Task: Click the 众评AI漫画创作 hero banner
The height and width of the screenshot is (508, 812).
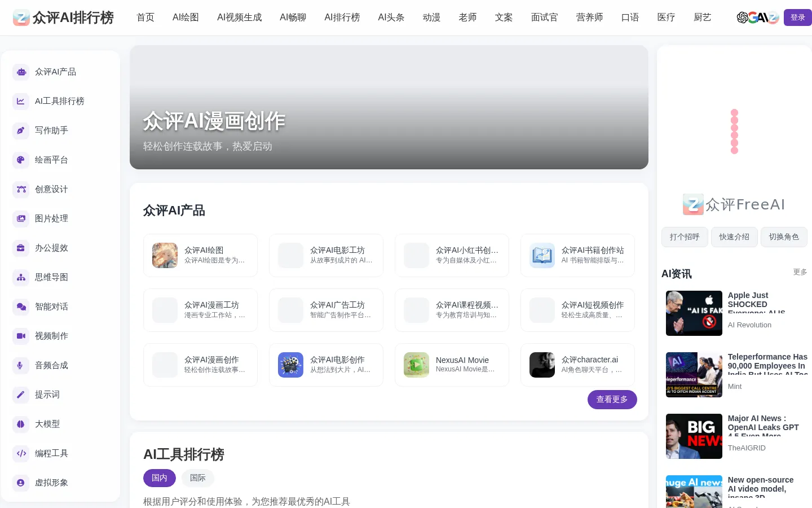Action: tap(389, 107)
